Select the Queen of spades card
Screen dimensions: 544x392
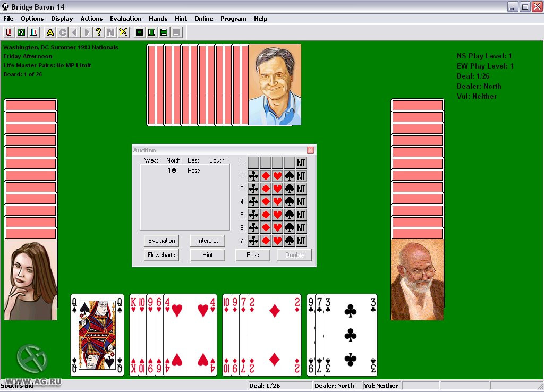[x=97, y=335]
